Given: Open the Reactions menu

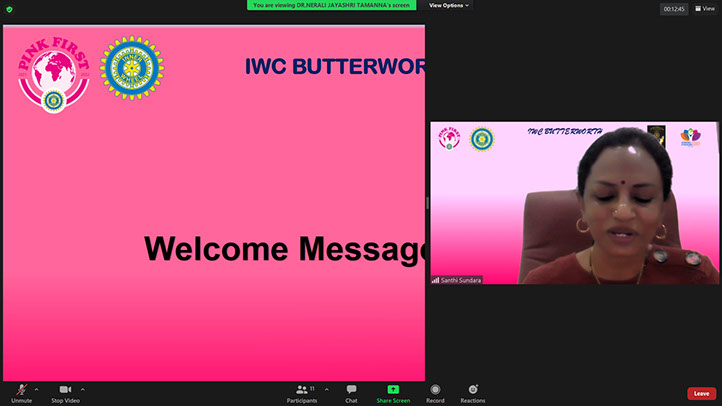Looking at the screenshot, I should click(x=473, y=391).
